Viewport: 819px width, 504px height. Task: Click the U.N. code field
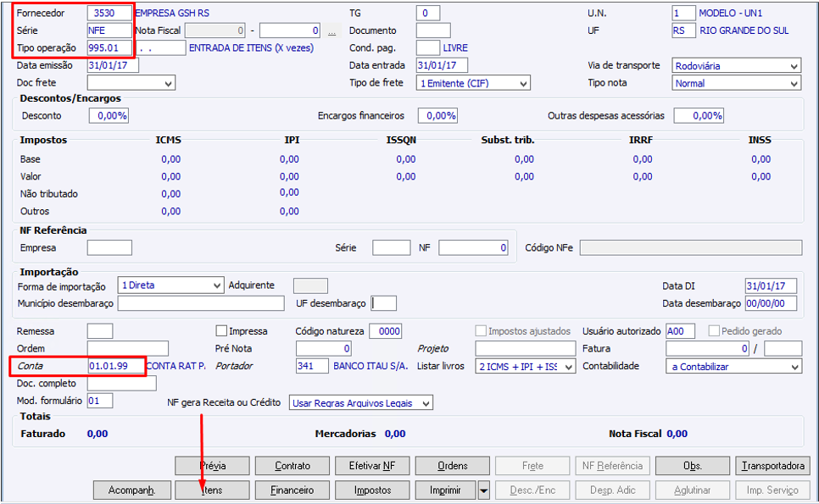[683, 13]
